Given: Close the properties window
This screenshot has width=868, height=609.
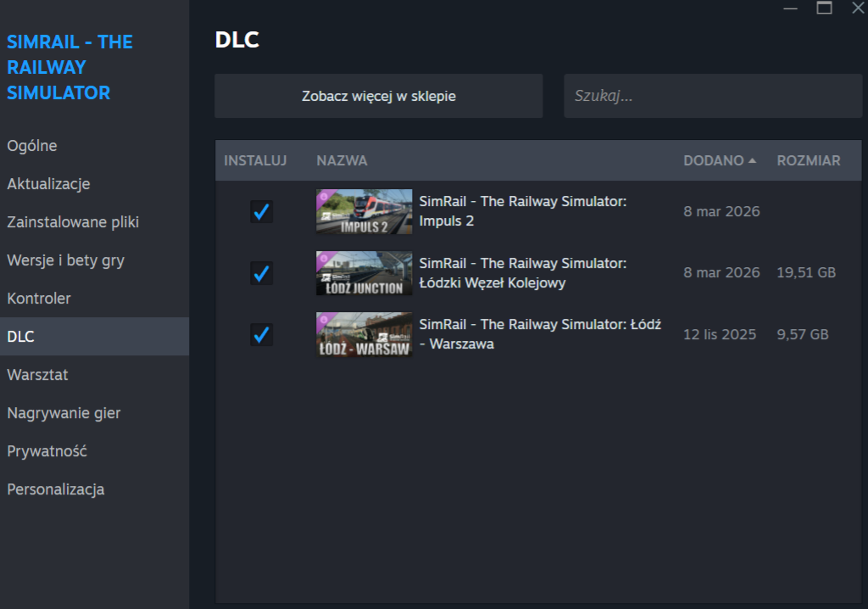Looking at the screenshot, I should point(858,8).
